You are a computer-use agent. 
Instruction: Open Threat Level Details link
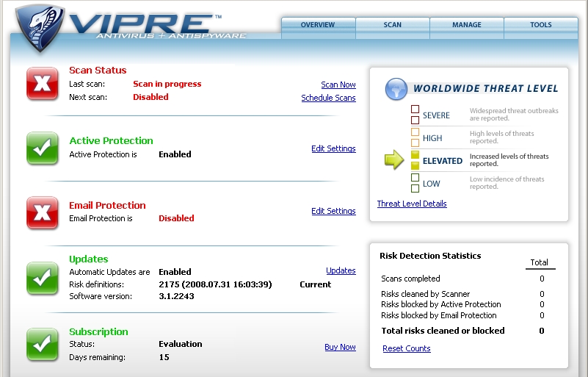tap(412, 204)
